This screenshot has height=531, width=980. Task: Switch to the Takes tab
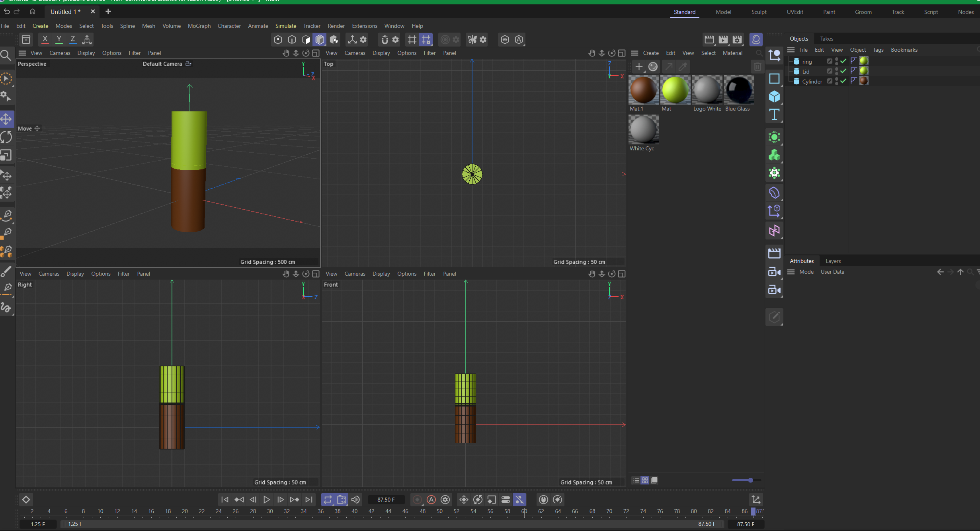point(826,39)
